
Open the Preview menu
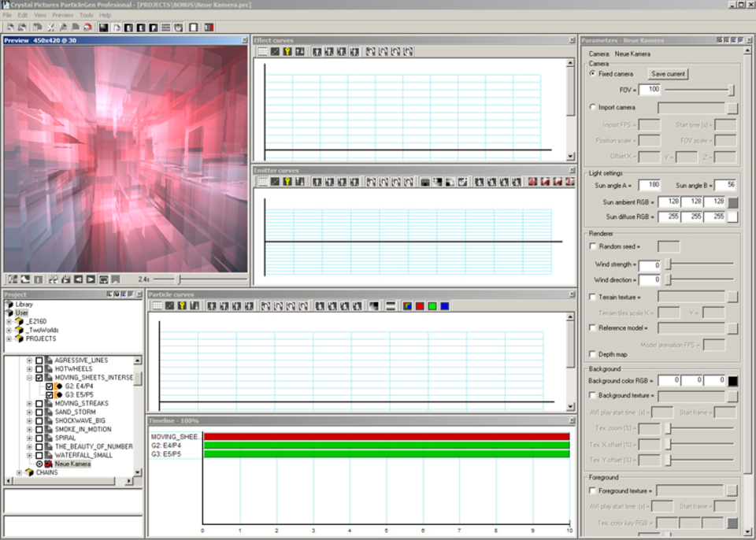point(63,15)
